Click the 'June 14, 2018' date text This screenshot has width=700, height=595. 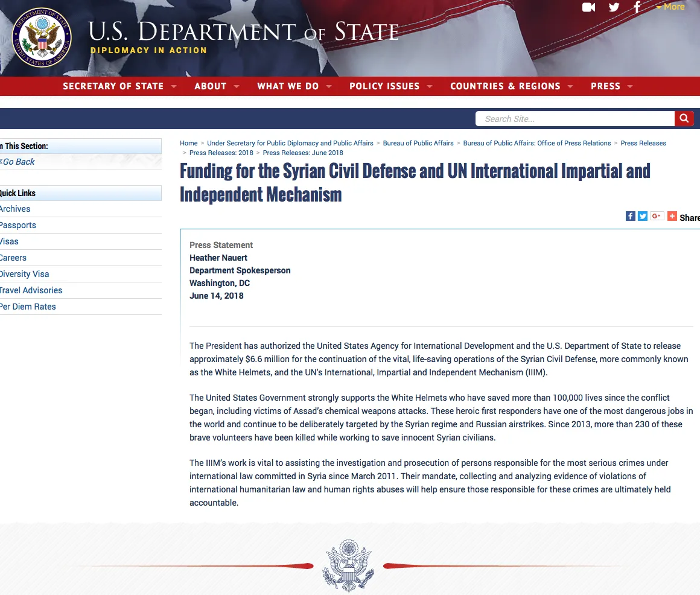[x=217, y=296]
